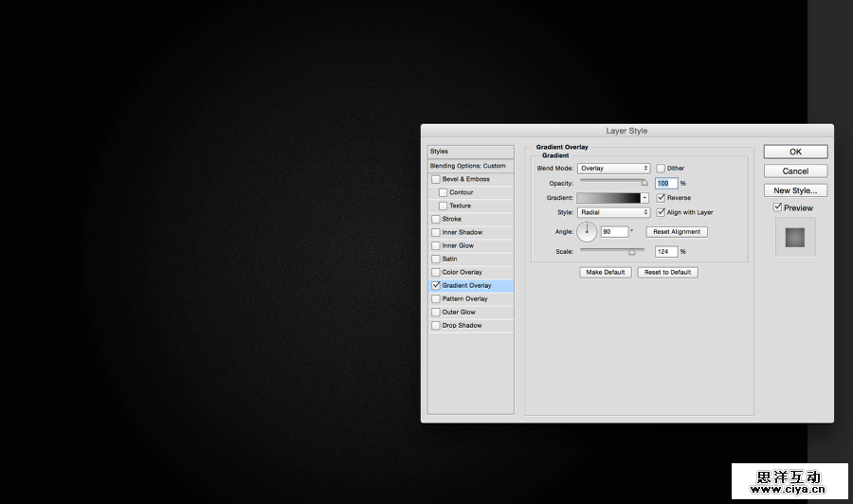Open the gradient Style dropdown set to Radial

point(613,212)
